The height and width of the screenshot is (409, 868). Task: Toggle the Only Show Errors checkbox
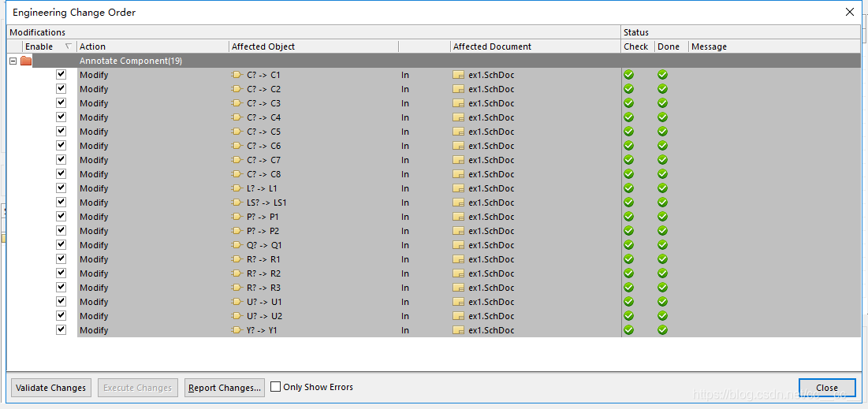(x=276, y=387)
